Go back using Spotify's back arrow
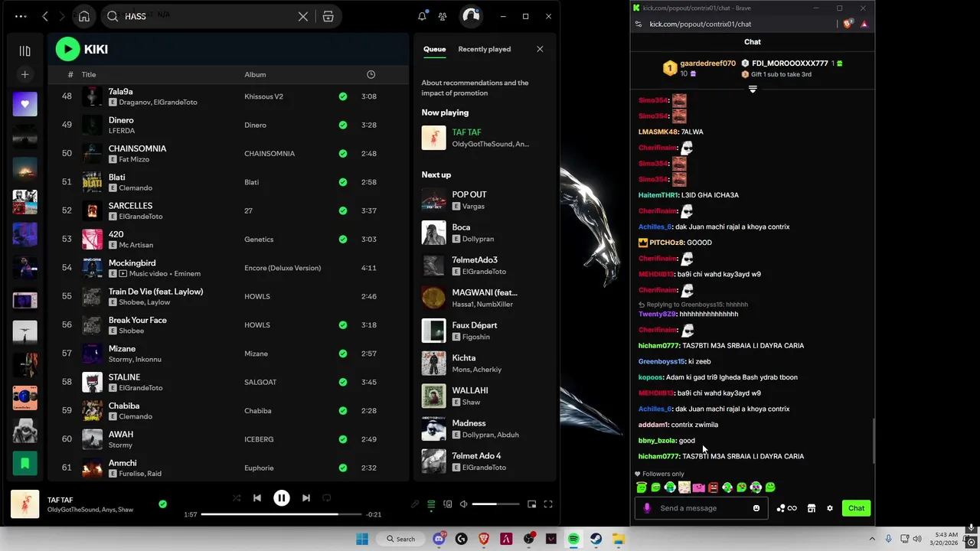The width and height of the screenshot is (980, 551). pos(45,16)
